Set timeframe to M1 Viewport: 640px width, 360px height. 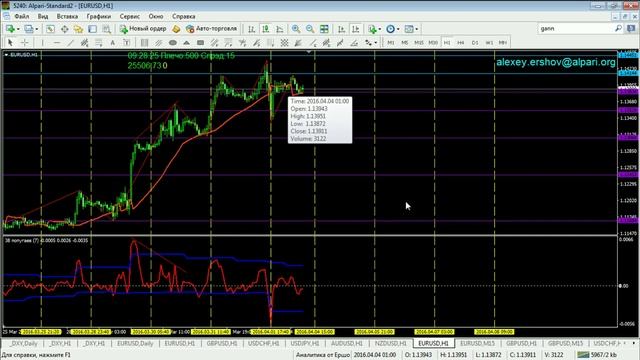[x=391, y=42]
